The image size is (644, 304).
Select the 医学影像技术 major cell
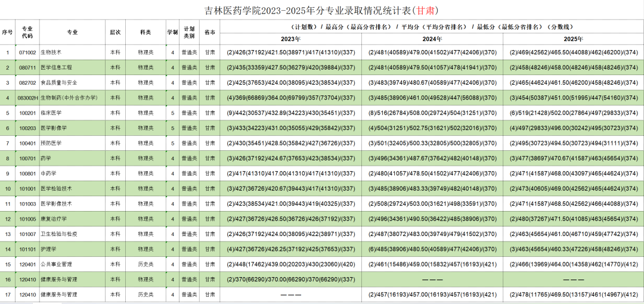pos(73,204)
